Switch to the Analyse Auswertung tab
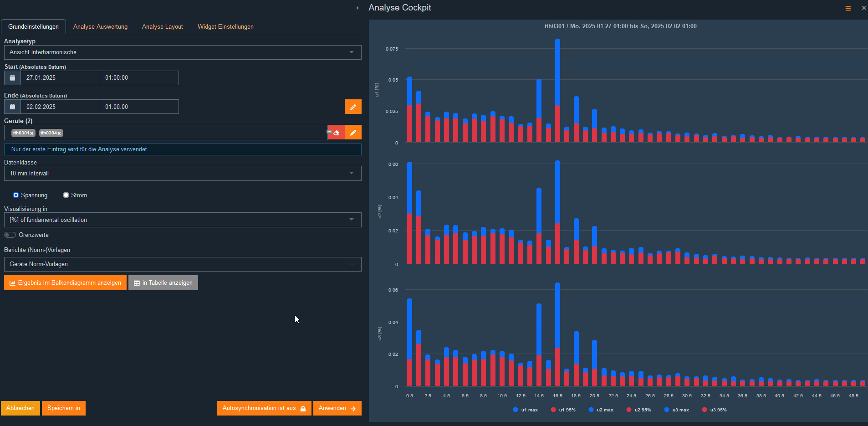This screenshot has width=868, height=426. click(100, 26)
